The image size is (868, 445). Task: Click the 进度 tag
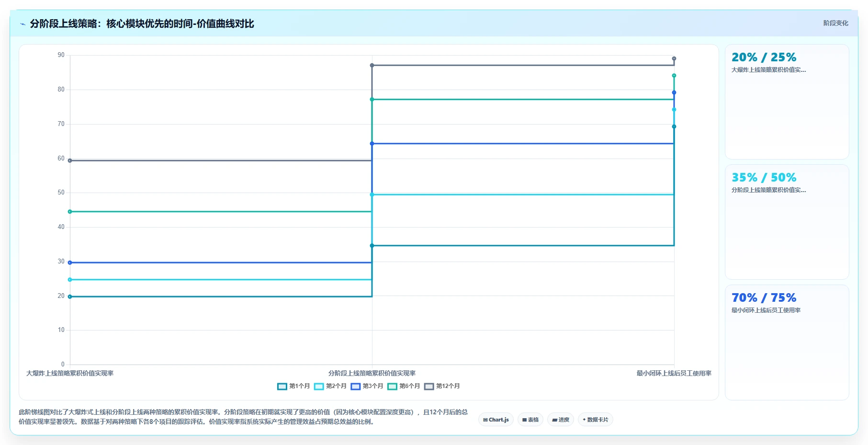point(561,420)
